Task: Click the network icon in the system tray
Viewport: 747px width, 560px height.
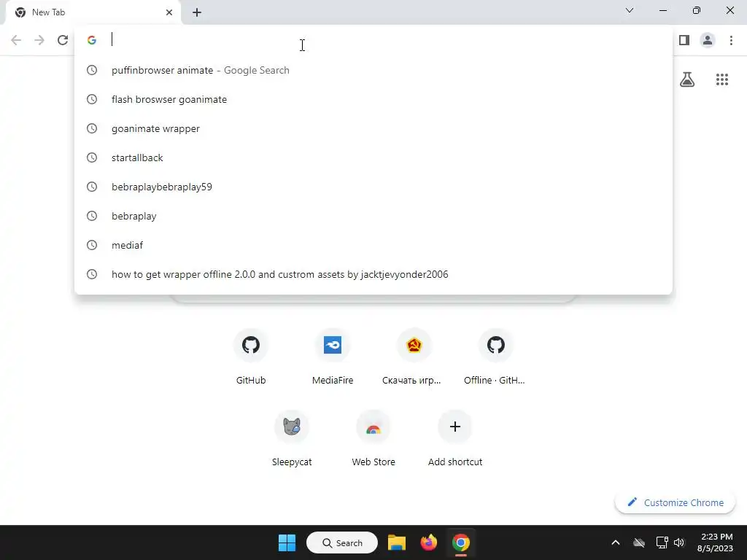Action: coord(662,542)
